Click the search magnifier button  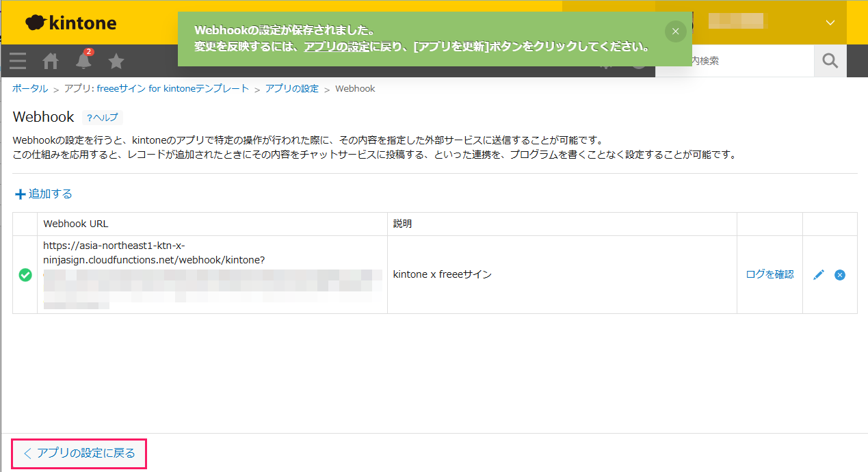coord(830,61)
